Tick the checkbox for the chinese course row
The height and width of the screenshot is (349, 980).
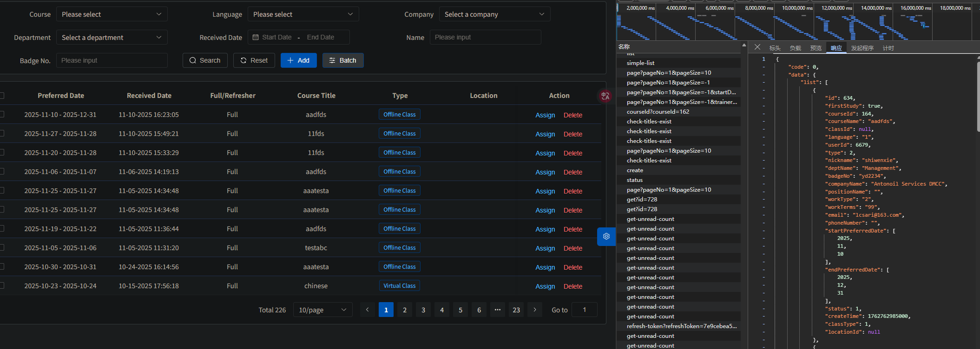(1, 286)
